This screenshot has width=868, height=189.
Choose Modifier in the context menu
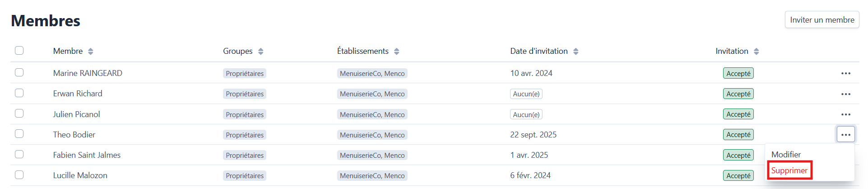[x=786, y=155]
